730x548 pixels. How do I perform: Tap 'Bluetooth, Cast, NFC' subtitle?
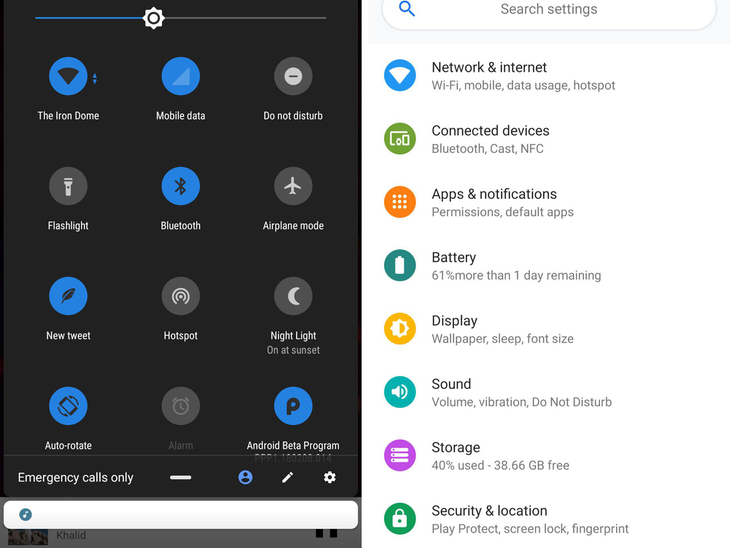click(487, 149)
